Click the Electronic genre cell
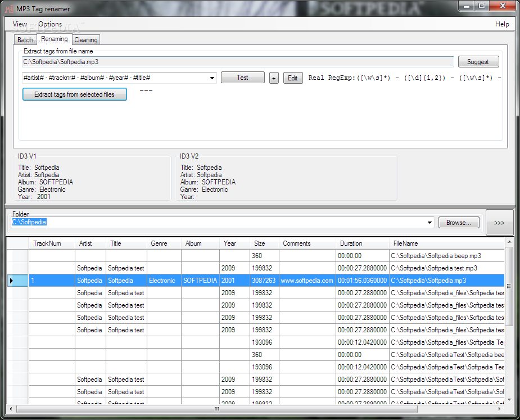This screenshot has width=520, height=420. [x=164, y=281]
